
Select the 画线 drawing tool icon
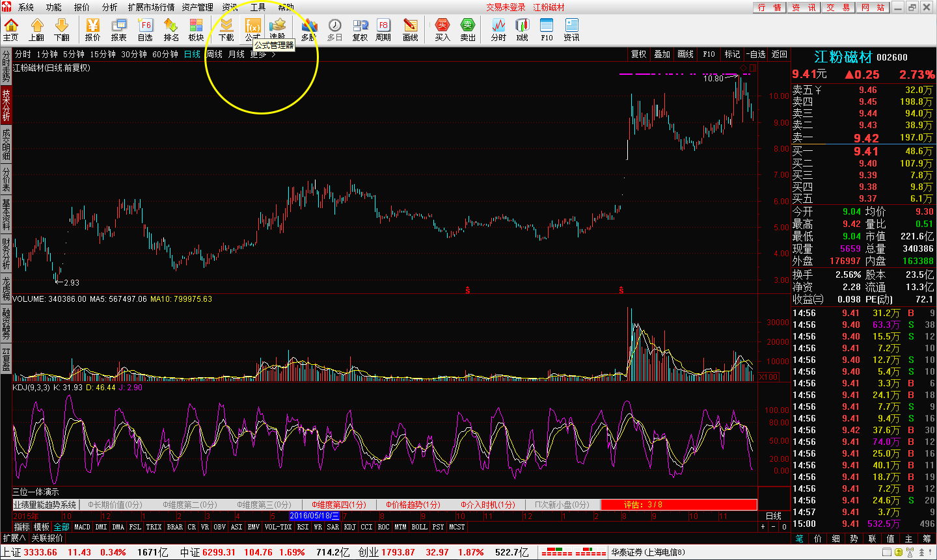point(411,29)
